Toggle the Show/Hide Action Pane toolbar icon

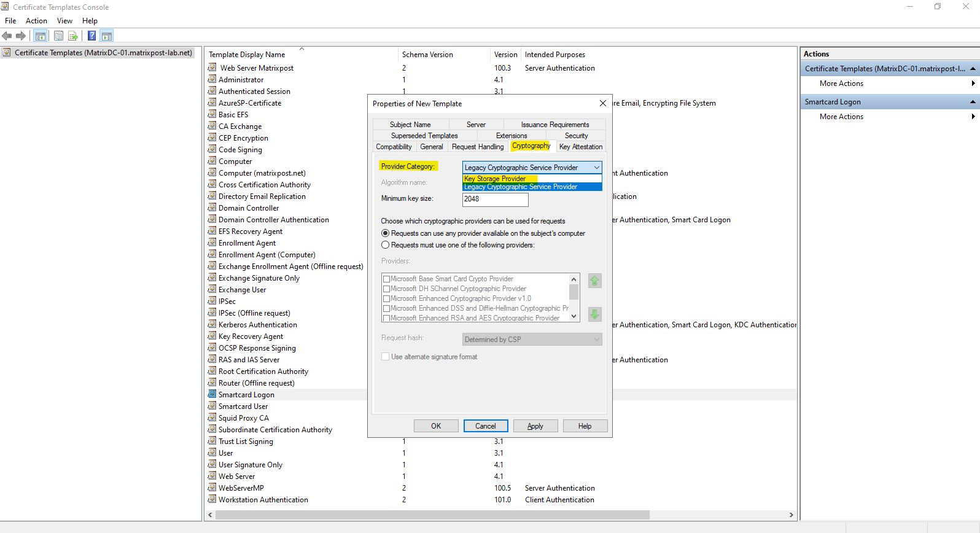click(107, 36)
